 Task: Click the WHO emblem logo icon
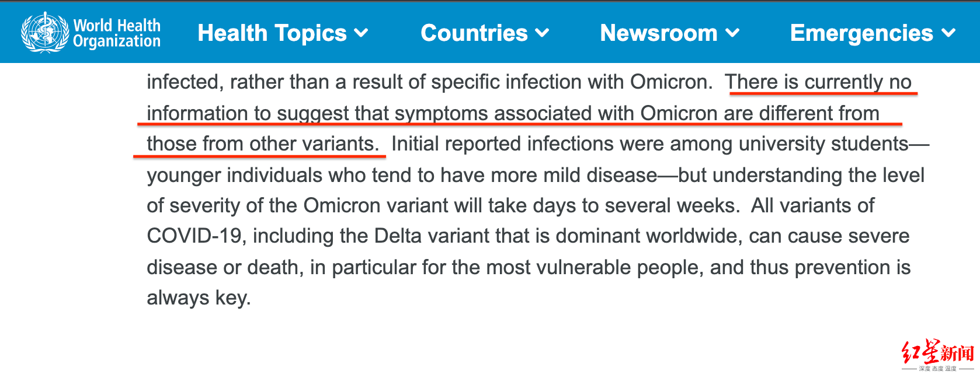pyautogui.click(x=44, y=33)
